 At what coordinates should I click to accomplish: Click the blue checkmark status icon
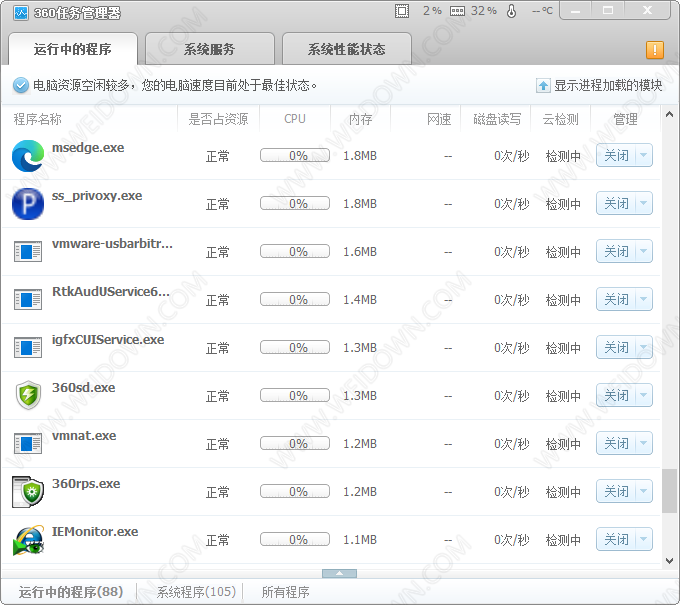(20, 85)
